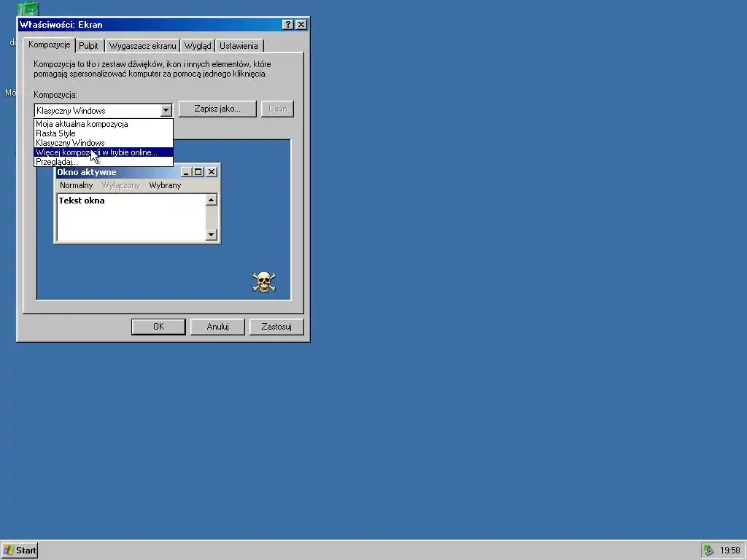Click the help question mark button
747x560 pixels.
tap(287, 25)
